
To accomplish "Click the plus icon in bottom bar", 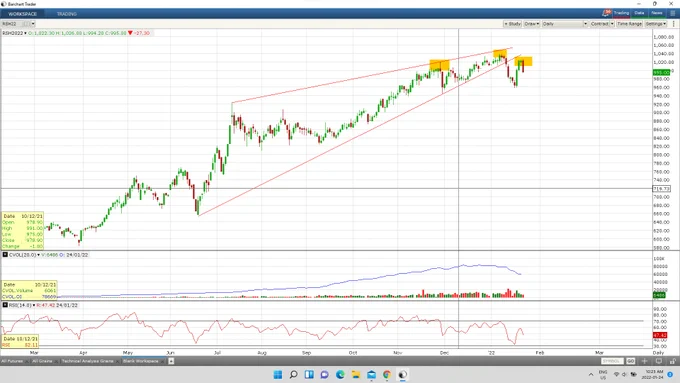I will (x=644, y=361).
